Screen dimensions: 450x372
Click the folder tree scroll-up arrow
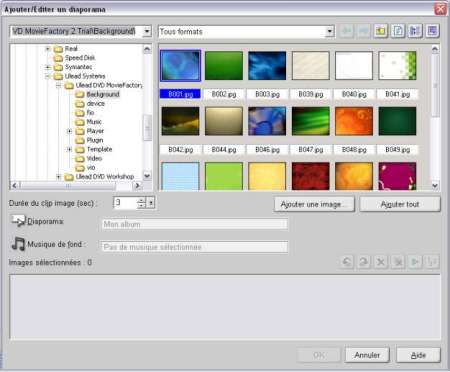147,49
